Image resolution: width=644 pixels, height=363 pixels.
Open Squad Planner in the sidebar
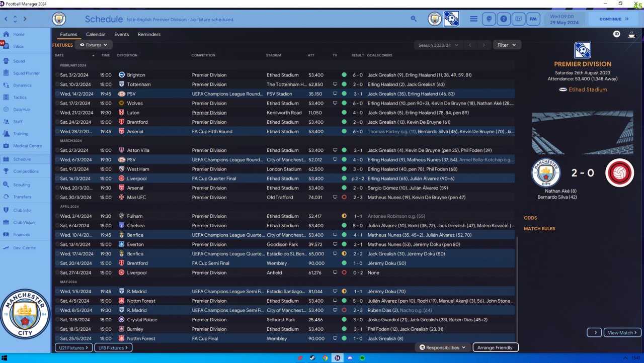(x=25, y=73)
